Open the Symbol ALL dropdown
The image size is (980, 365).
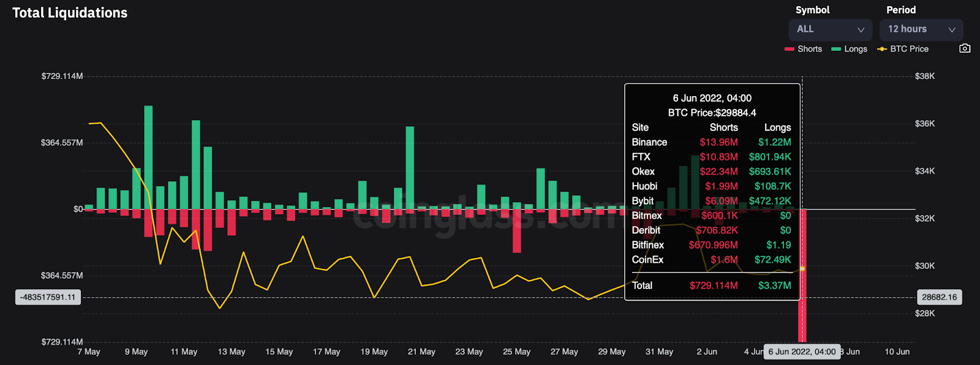pos(830,29)
